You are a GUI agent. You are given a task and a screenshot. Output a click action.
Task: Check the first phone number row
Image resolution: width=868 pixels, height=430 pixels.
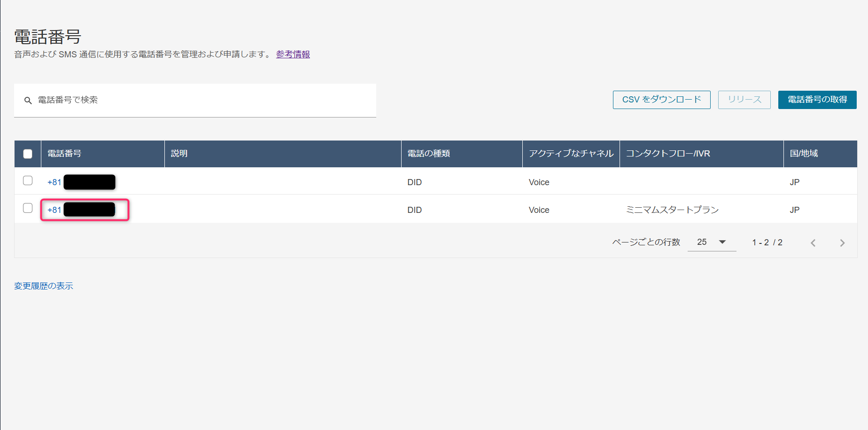coord(28,181)
